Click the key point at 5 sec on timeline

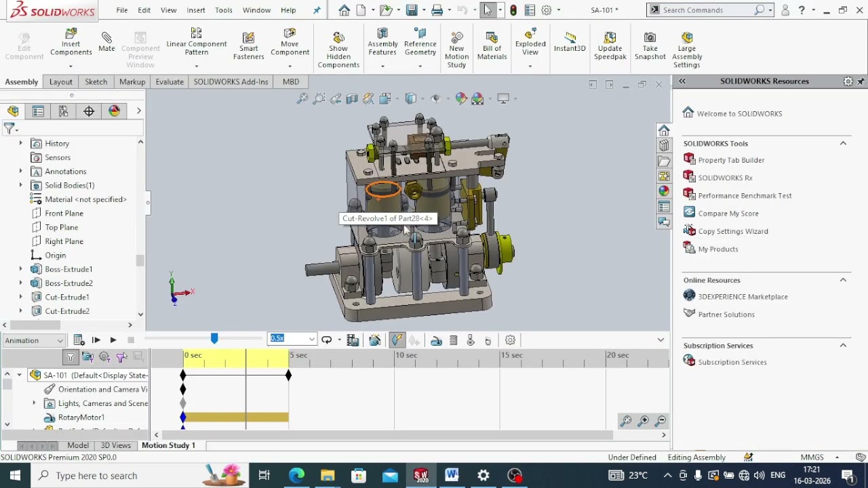point(288,375)
